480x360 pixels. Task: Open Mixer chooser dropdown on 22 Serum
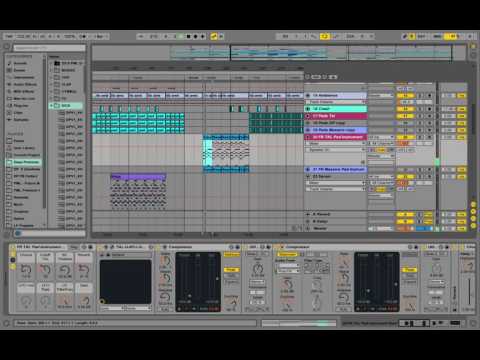pyautogui.click(x=336, y=183)
